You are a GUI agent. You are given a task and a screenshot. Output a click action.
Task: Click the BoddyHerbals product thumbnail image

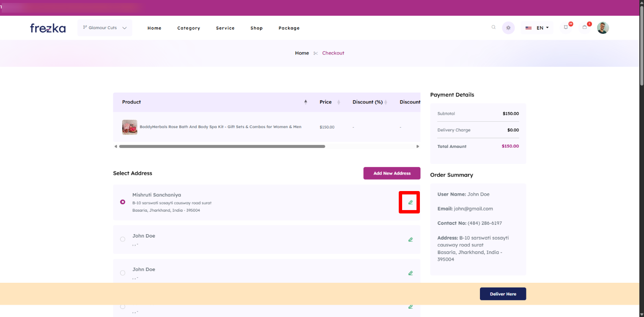pyautogui.click(x=130, y=127)
